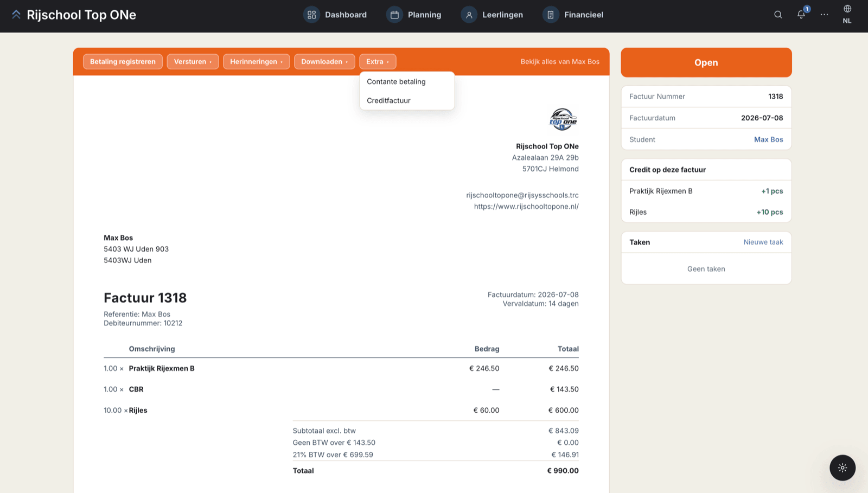The height and width of the screenshot is (493, 868).
Task: Click the Geen taken placeholder
Action: pyautogui.click(x=706, y=269)
